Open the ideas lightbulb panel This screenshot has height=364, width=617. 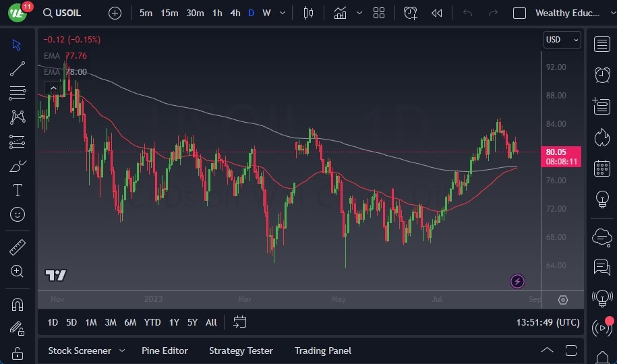pyautogui.click(x=601, y=200)
